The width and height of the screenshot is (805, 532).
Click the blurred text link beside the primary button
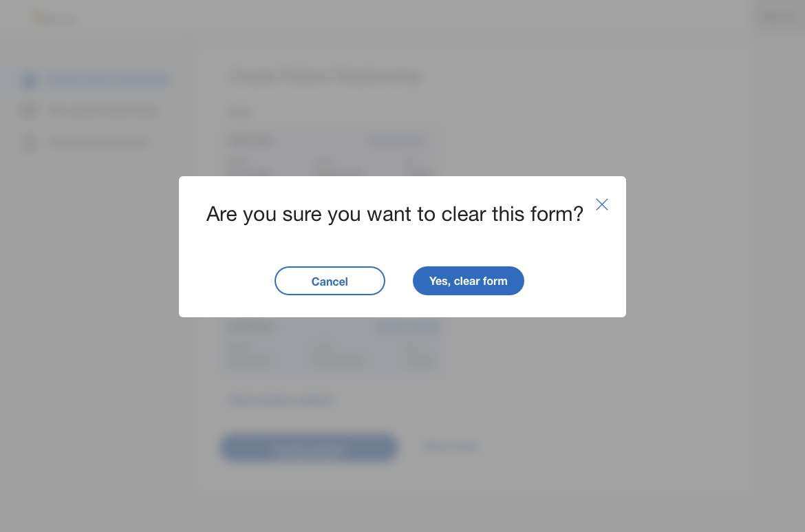(x=451, y=447)
